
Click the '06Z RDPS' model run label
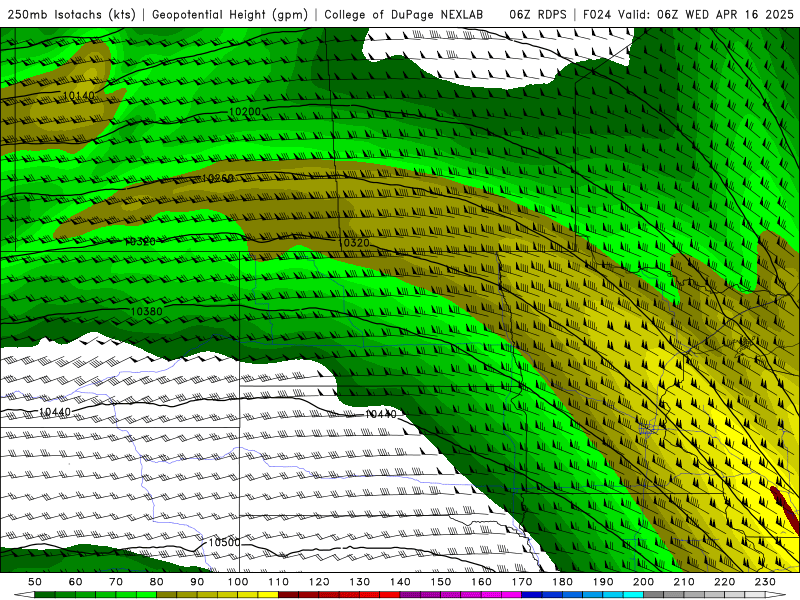(x=538, y=14)
